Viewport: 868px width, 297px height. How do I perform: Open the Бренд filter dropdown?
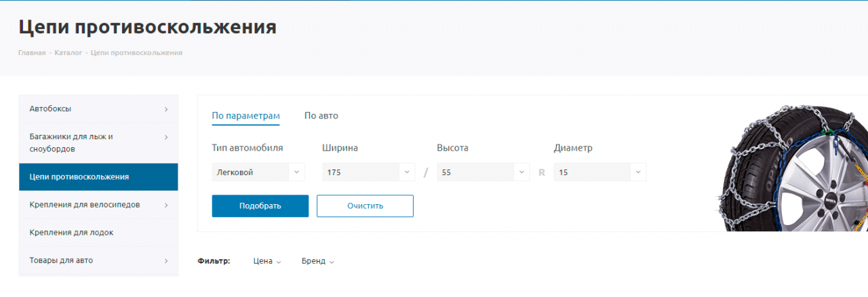point(317,261)
